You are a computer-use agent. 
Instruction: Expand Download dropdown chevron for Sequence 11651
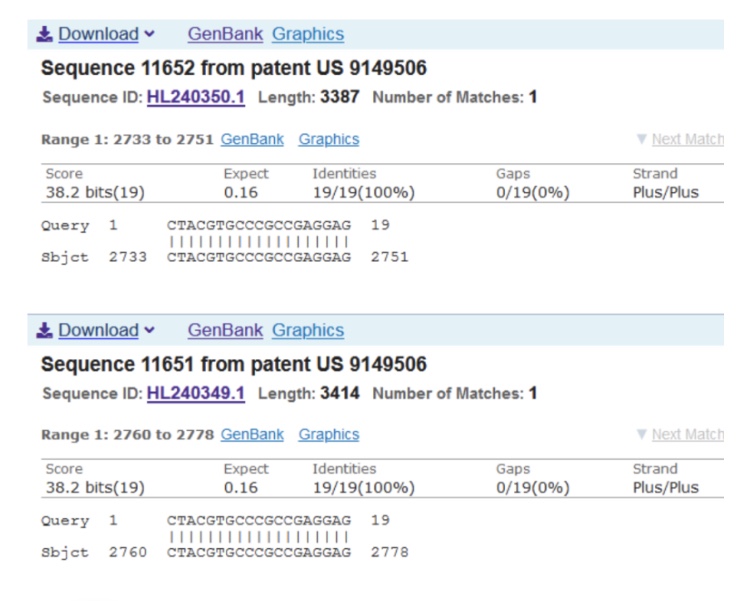[150, 330]
